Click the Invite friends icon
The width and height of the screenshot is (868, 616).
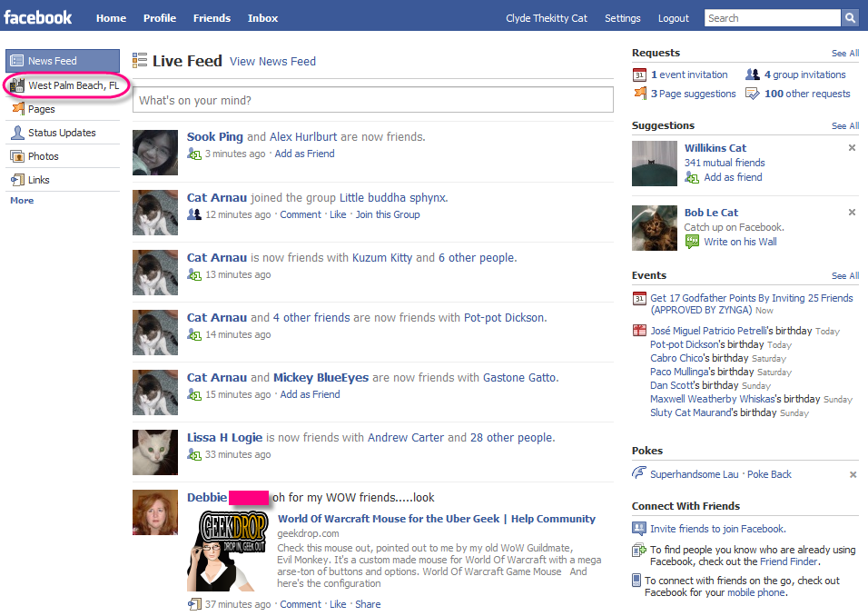point(639,529)
